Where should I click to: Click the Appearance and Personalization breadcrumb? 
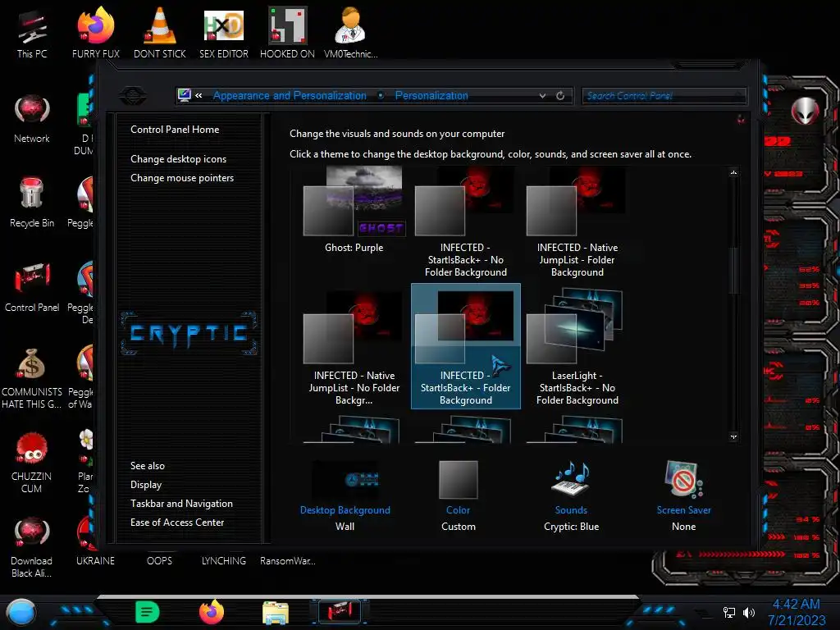coord(290,95)
